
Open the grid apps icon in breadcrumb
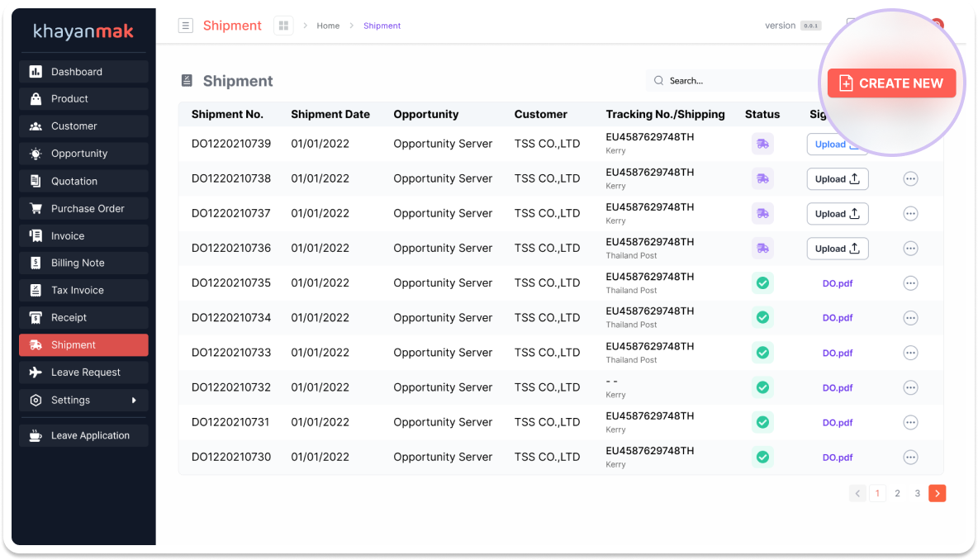tap(283, 26)
